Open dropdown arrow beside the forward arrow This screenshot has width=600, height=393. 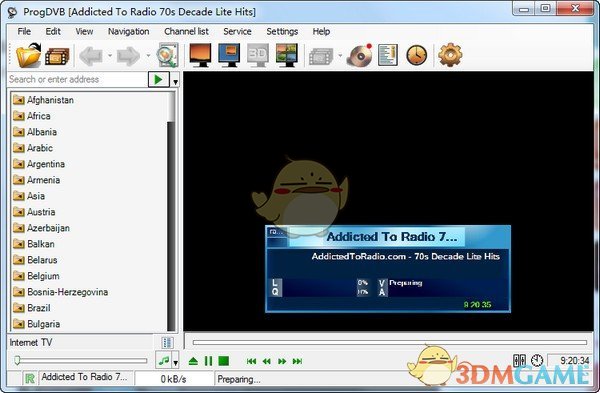148,56
